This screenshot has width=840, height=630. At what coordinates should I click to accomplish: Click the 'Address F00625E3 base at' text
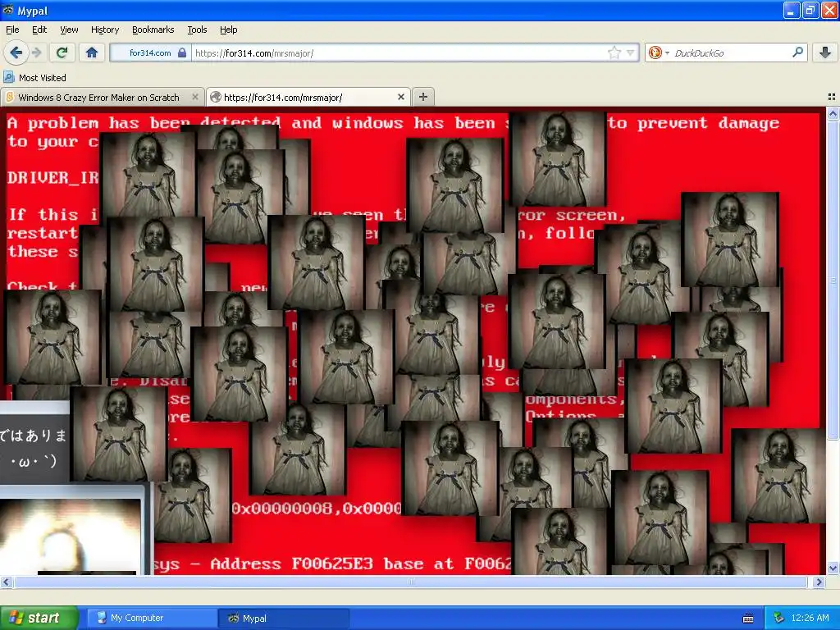(x=331, y=564)
